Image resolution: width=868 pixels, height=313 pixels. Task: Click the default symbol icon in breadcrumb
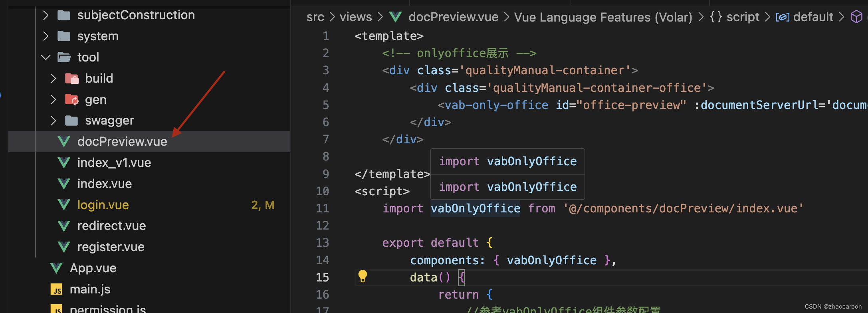[x=783, y=17]
